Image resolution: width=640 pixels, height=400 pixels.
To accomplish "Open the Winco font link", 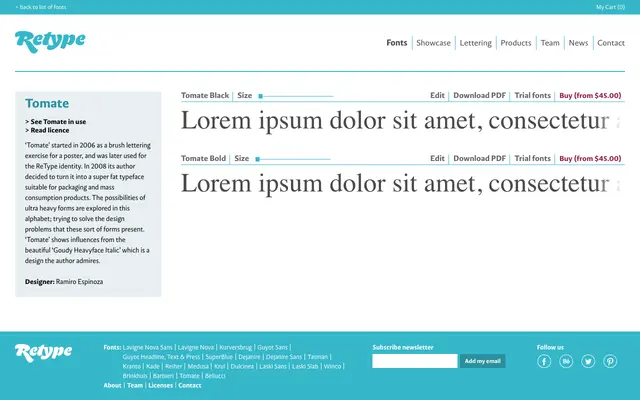I will click(332, 366).
